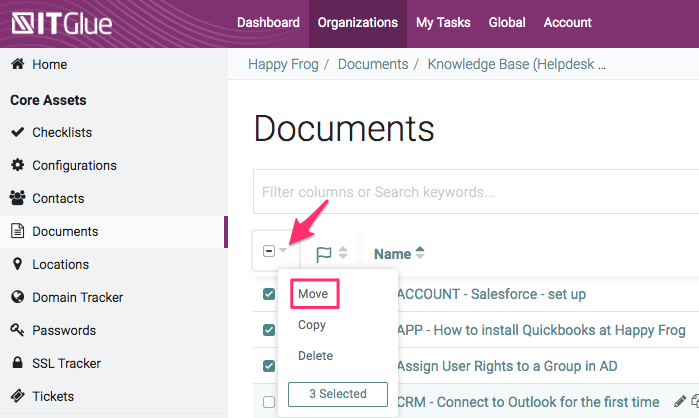Click the Domain Tracker globe icon
Image resolution: width=699 pixels, height=418 pixels.
tap(17, 297)
